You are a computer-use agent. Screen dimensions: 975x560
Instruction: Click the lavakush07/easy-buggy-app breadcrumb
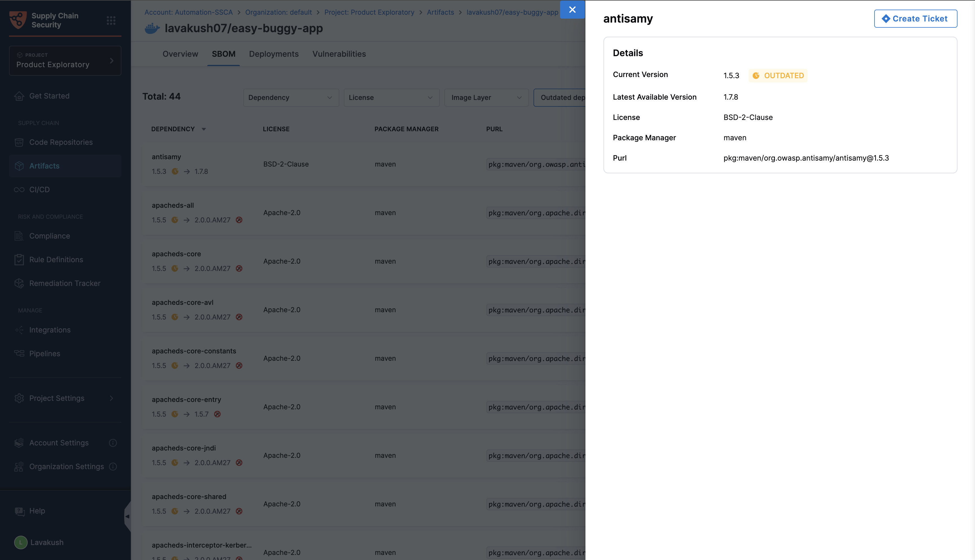512,12
